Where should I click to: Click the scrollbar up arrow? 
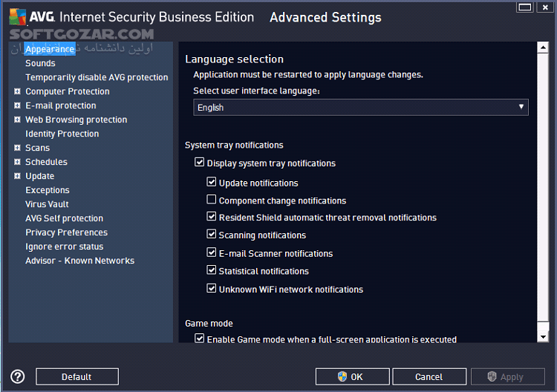point(543,48)
